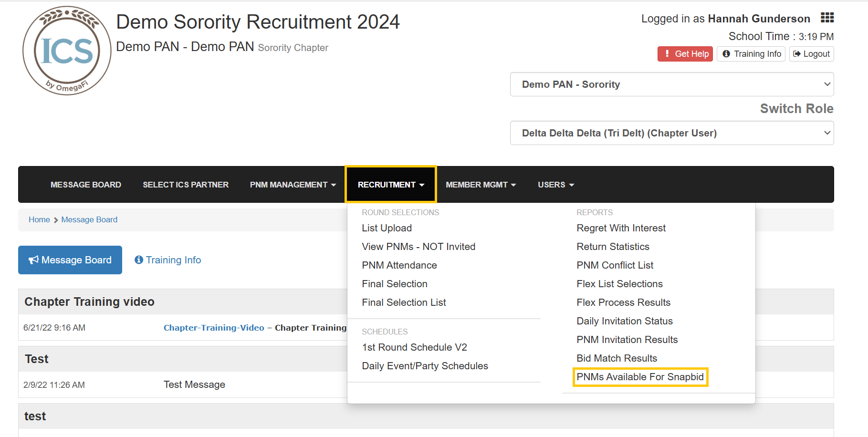Open the Flex Process Results report
Image resolution: width=868 pixels, height=437 pixels.
[x=623, y=302]
